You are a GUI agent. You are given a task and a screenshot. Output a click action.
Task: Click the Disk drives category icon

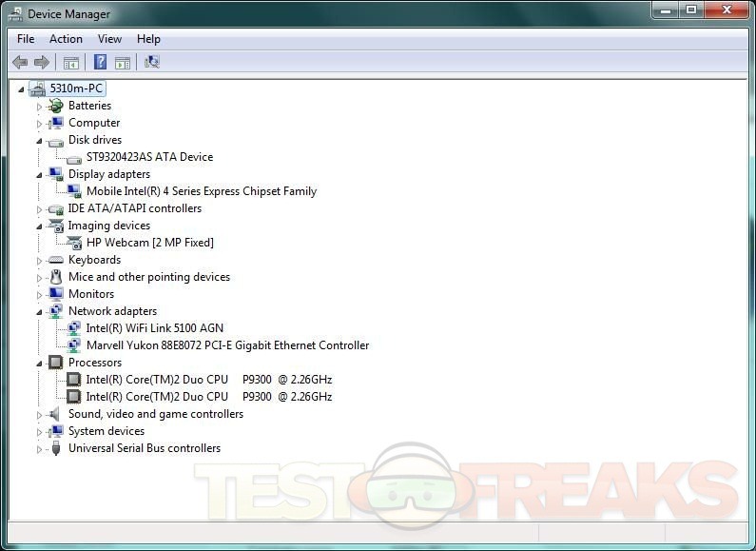[x=56, y=142]
